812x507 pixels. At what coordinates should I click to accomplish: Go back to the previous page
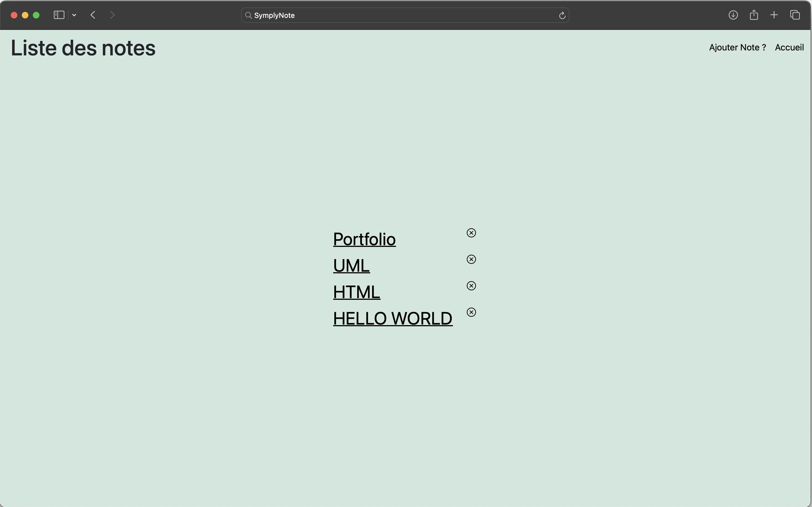pos(93,15)
